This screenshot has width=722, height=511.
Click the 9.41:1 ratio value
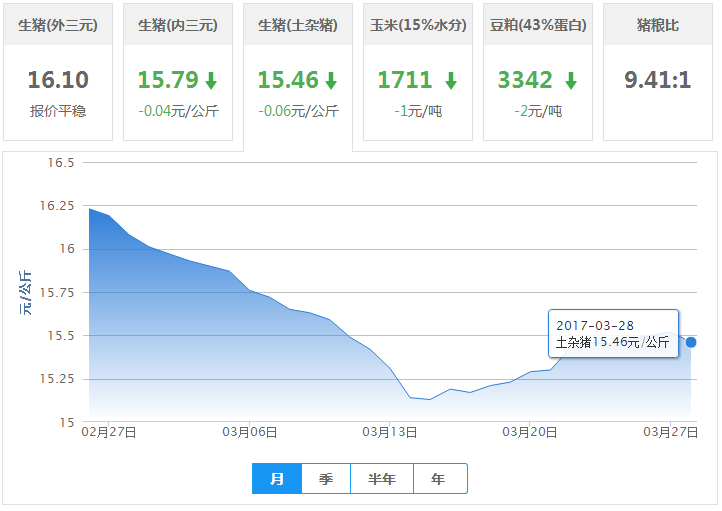(658, 80)
